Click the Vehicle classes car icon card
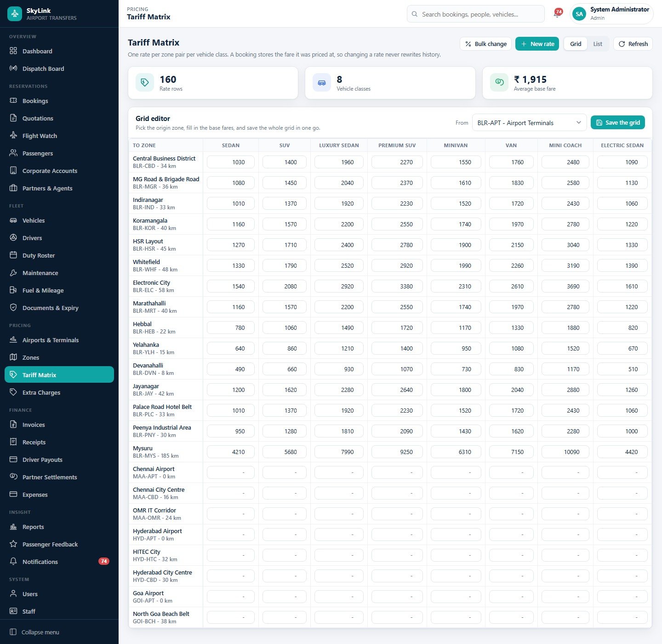Image resolution: width=662 pixels, height=644 pixels. pos(322,83)
